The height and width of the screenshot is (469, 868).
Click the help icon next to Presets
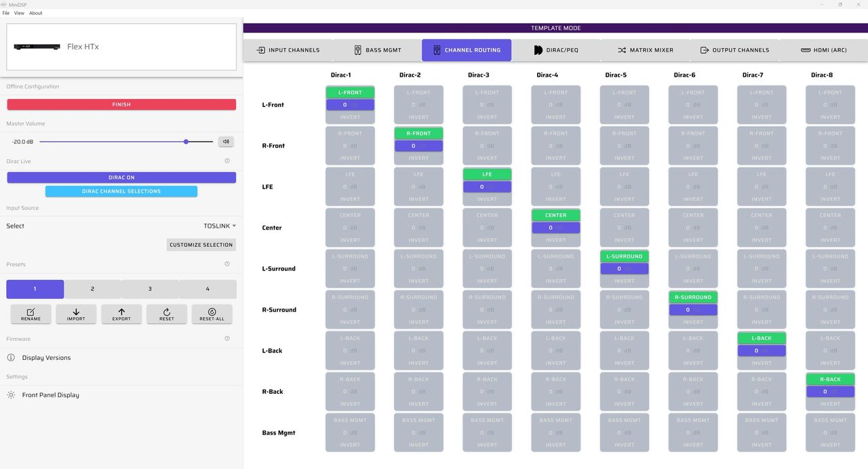click(227, 264)
